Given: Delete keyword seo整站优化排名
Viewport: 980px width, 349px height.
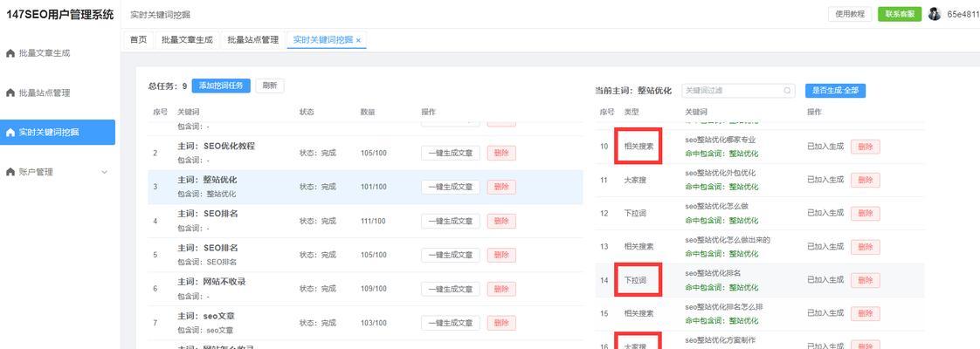Looking at the screenshot, I should click(x=865, y=280).
